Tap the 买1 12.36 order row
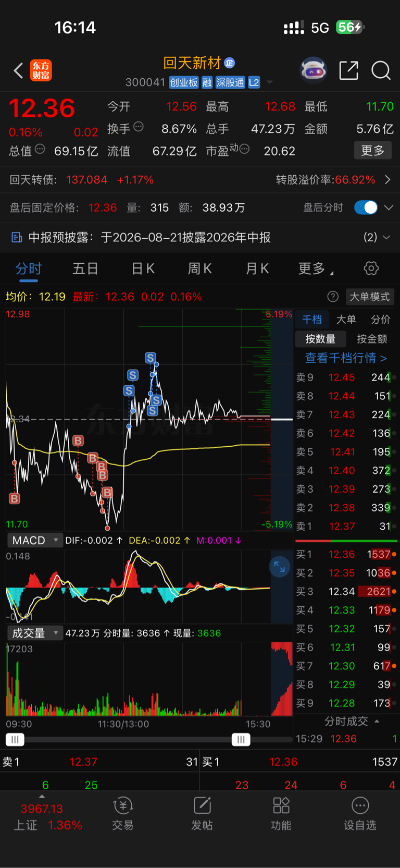 [346, 554]
